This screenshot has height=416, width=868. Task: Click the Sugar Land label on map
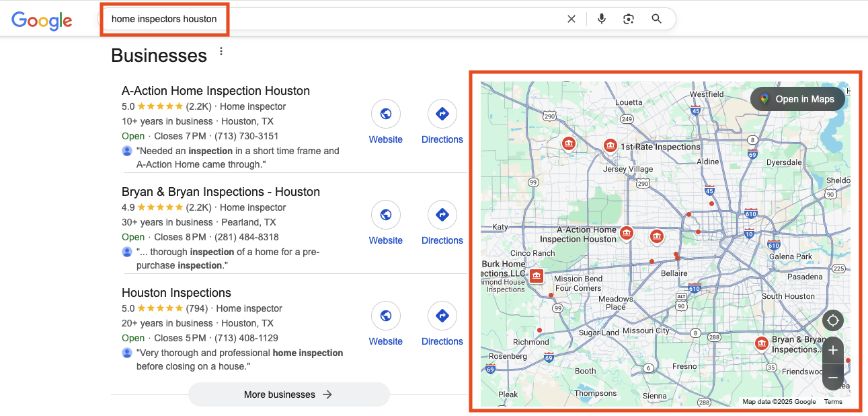pyautogui.click(x=599, y=333)
